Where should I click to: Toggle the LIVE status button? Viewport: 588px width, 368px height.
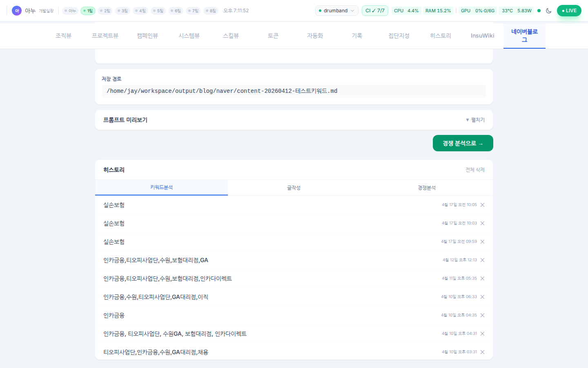(x=569, y=11)
